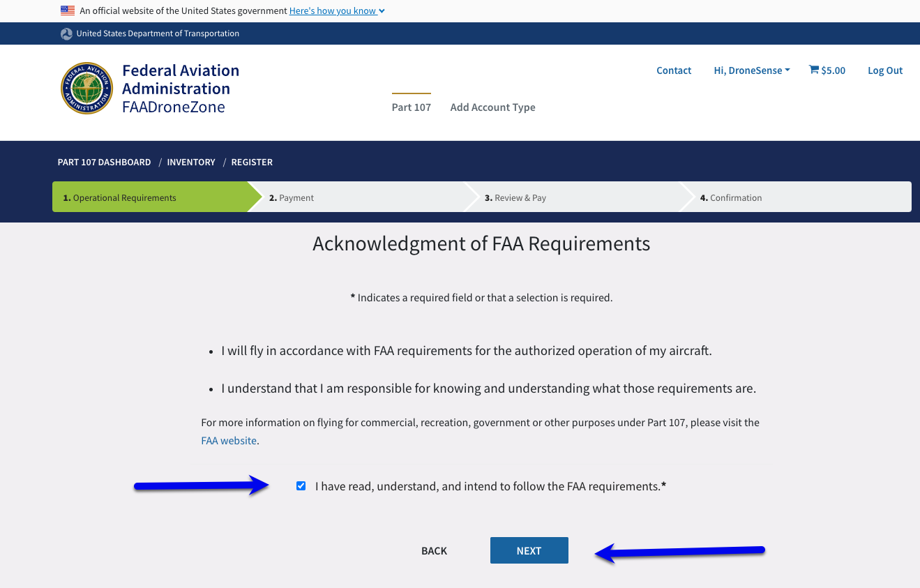Click the Department of Transportation logo icon
The image size is (920, 588).
point(66,33)
